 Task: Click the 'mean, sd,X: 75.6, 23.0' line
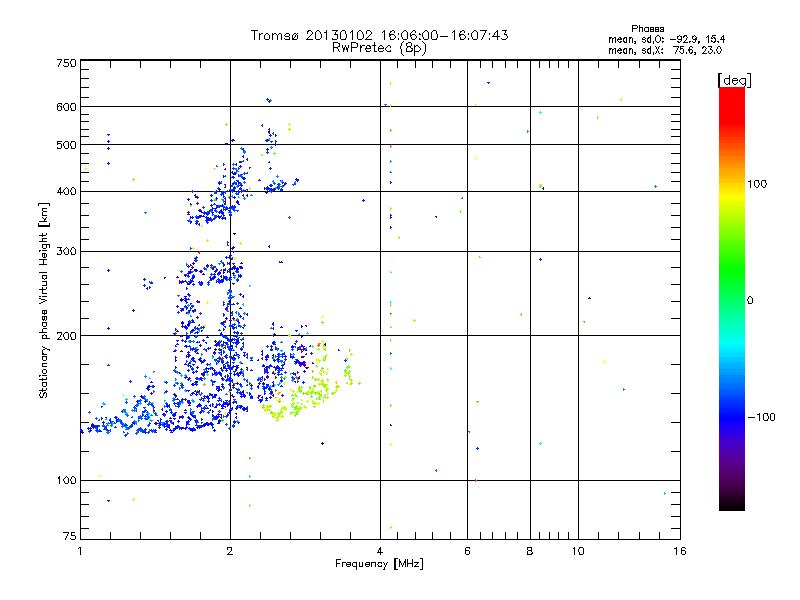click(x=665, y=50)
